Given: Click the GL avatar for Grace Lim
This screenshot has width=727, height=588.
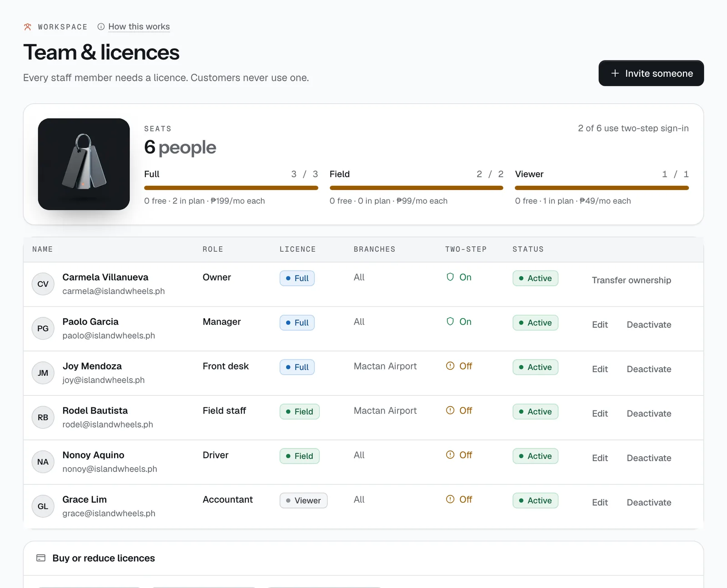Looking at the screenshot, I should point(43,506).
